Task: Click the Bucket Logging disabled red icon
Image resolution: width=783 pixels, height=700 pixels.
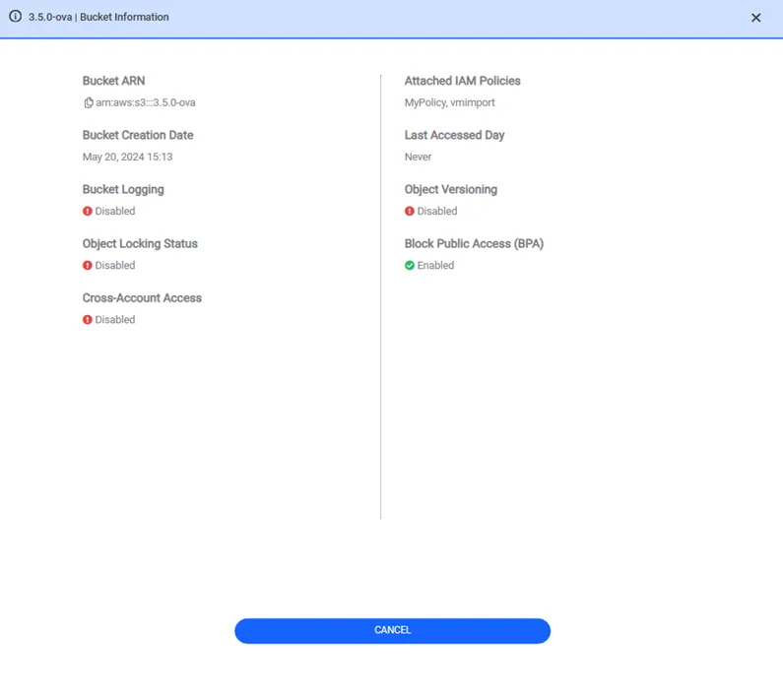Action: click(88, 212)
